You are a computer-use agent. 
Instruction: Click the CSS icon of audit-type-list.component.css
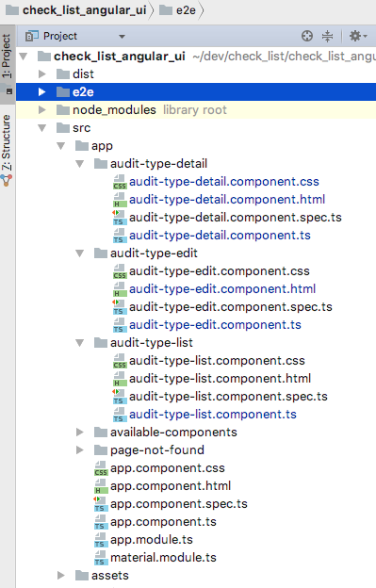tap(120, 361)
